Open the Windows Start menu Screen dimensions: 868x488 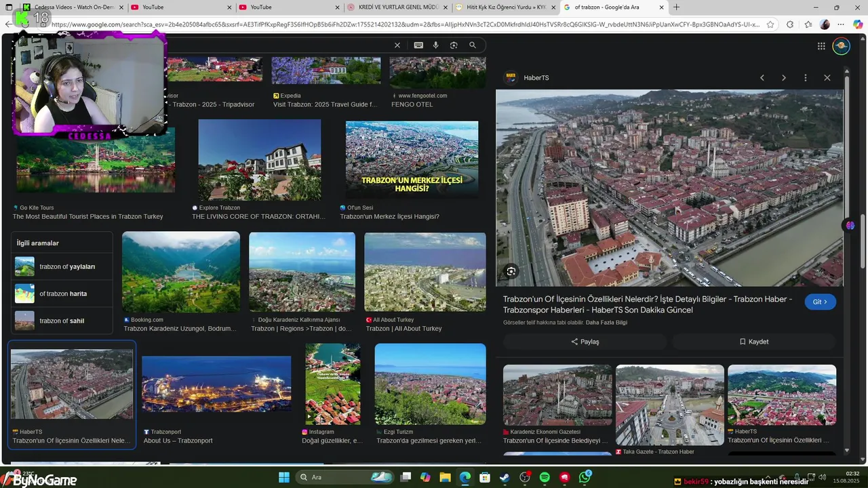click(283, 477)
